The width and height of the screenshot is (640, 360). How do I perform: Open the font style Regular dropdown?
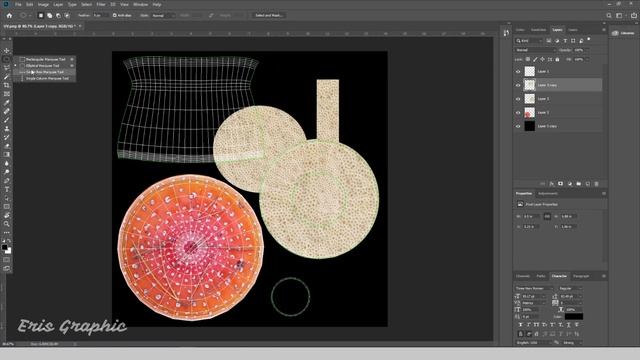tap(570, 289)
